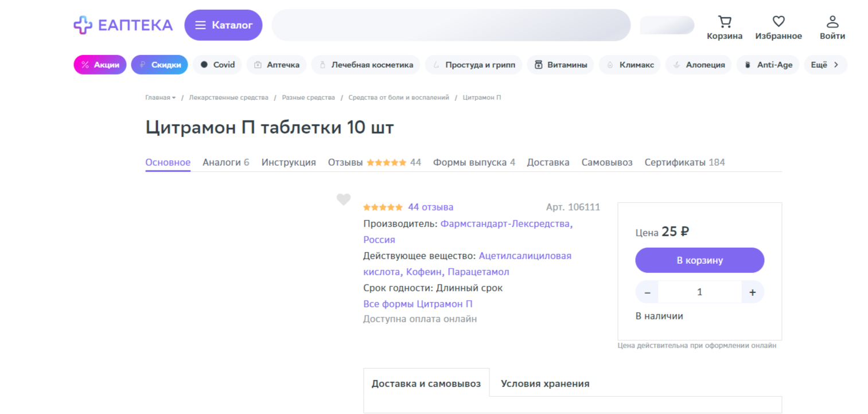Select the Аптечка category chip
Image resolution: width=868 pixels, height=414 pixels.
coord(277,65)
